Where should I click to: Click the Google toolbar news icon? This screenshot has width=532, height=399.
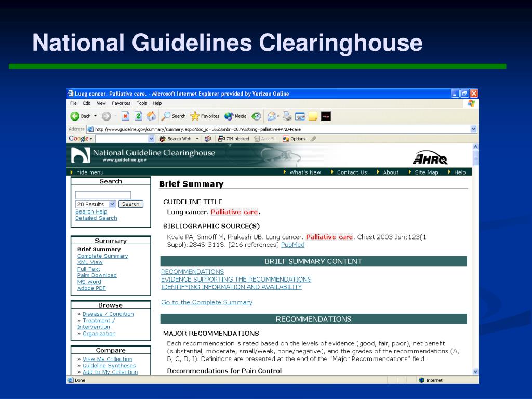tap(208, 139)
